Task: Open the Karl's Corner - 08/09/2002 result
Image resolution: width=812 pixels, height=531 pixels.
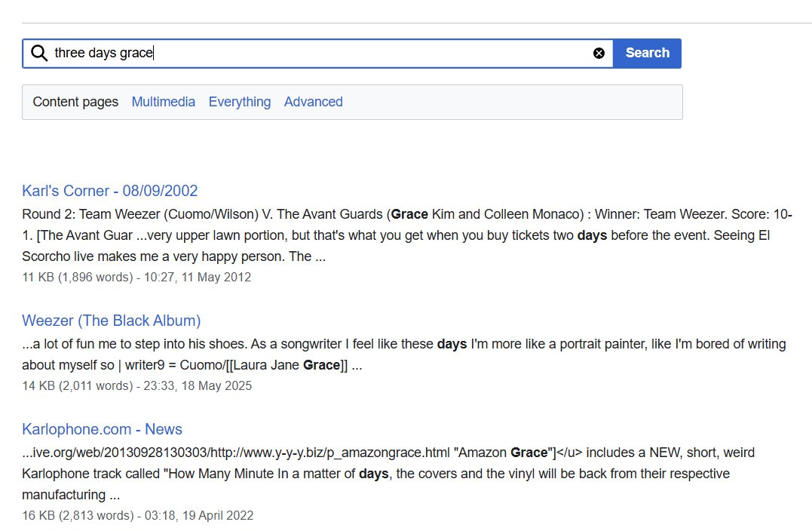Action: point(110,191)
